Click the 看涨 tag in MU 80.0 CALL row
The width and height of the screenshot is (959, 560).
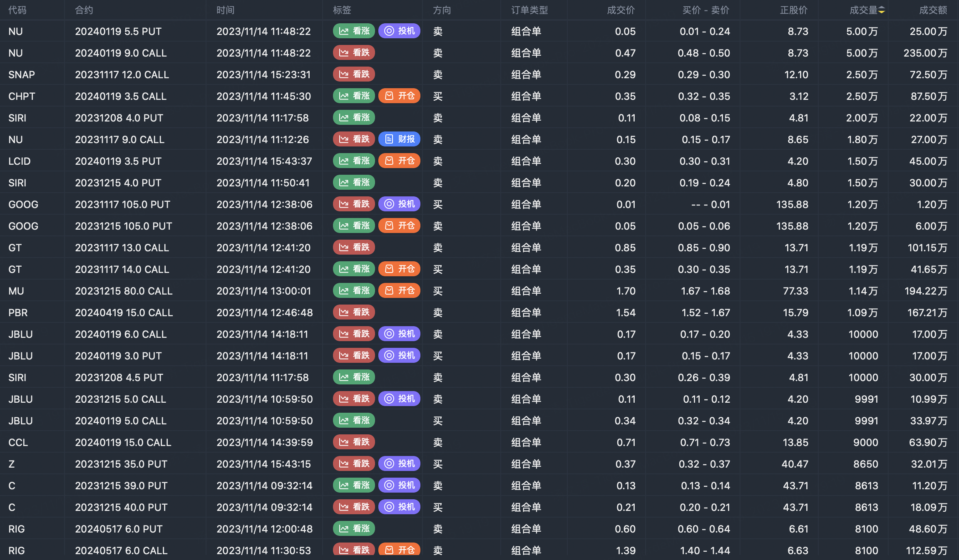tap(354, 291)
